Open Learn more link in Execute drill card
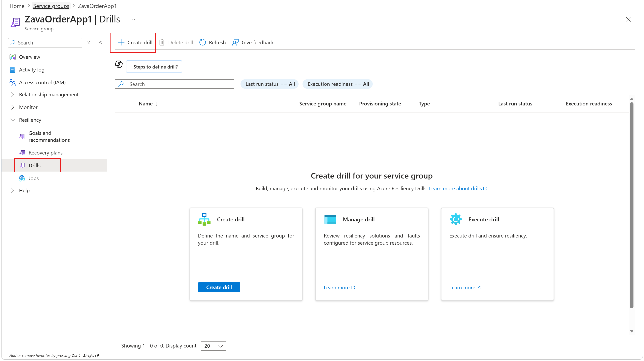Screen dimensions: 644x361 pyautogui.click(x=465, y=288)
